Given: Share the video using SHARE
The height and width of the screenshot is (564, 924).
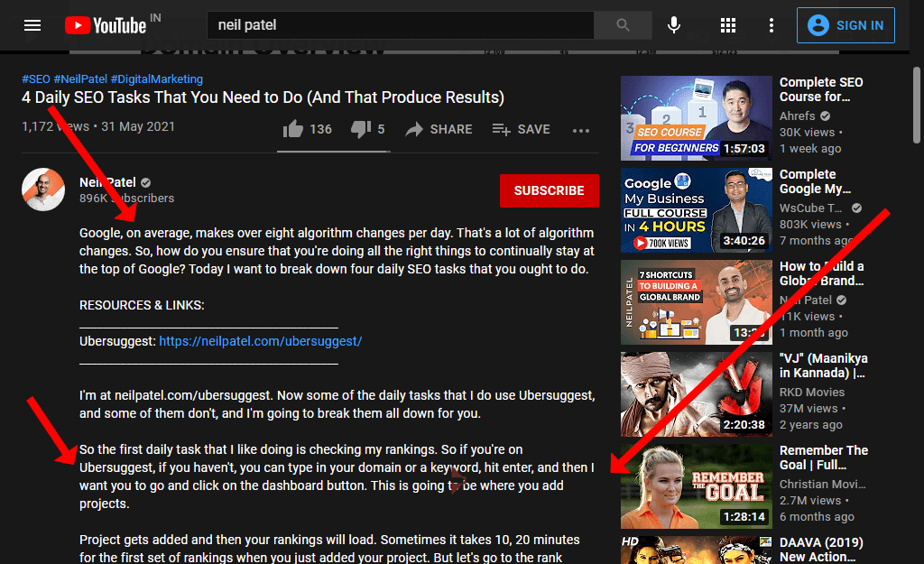Looking at the screenshot, I should (439, 129).
